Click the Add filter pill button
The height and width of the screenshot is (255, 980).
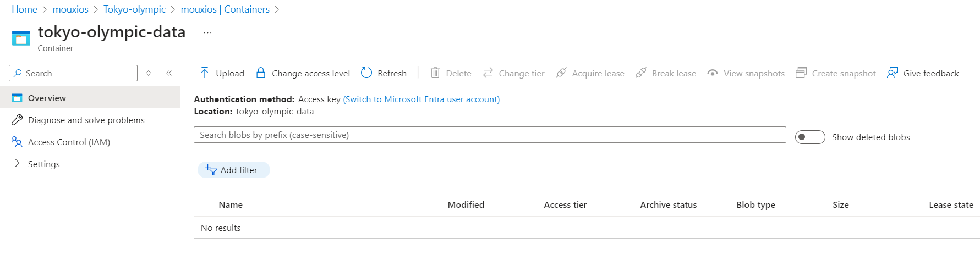(234, 170)
